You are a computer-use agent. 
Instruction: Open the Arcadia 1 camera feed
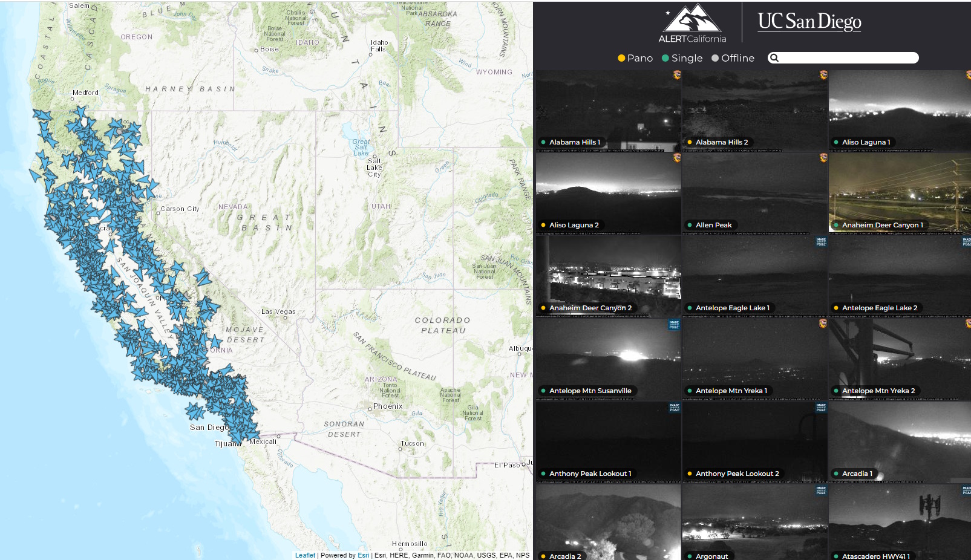pyautogui.click(x=900, y=441)
